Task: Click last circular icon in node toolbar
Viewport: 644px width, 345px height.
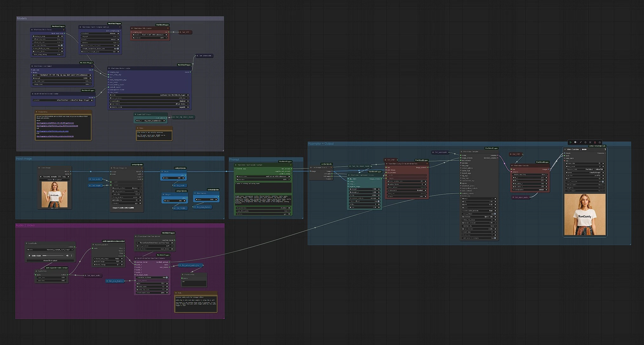Action: [600, 142]
